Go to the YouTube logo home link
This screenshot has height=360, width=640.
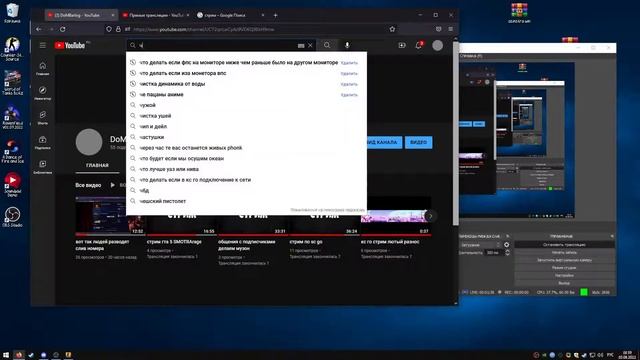(x=70, y=45)
